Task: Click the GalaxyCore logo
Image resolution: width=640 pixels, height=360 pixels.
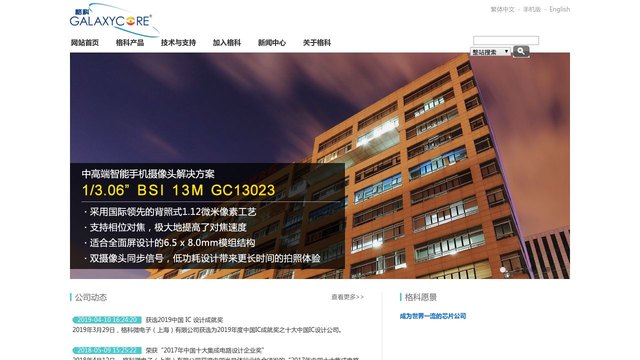Action: click(114, 20)
